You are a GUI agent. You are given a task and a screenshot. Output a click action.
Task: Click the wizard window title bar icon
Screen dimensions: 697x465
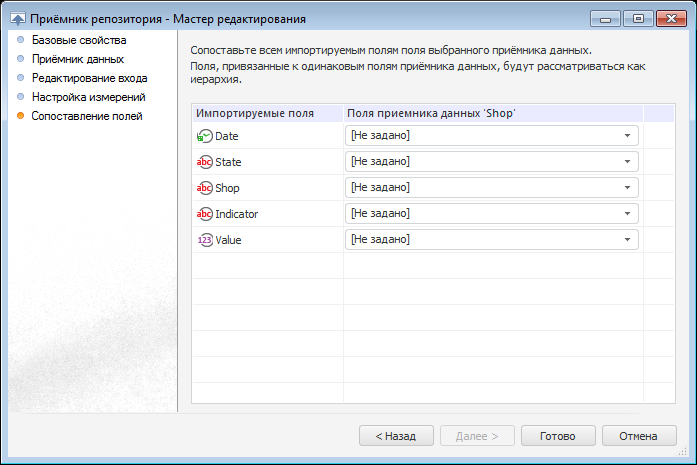[17, 19]
